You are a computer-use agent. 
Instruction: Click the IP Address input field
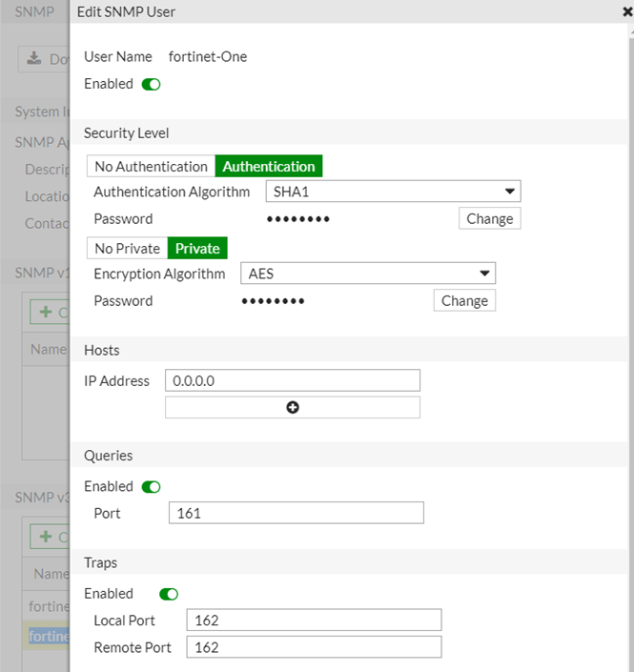tap(292, 380)
